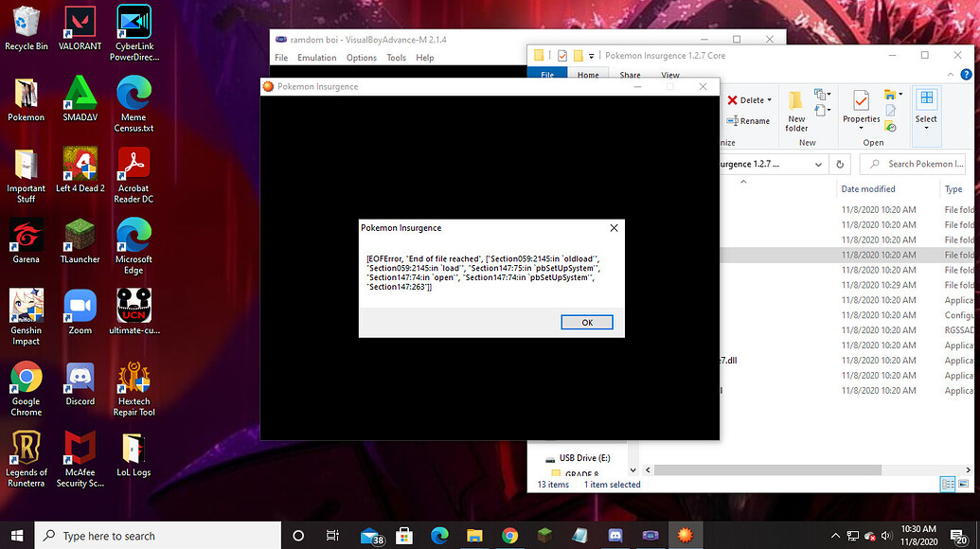Expand the Properties dropdown arrow
This screenshot has width=980, height=549.
(862, 129)
